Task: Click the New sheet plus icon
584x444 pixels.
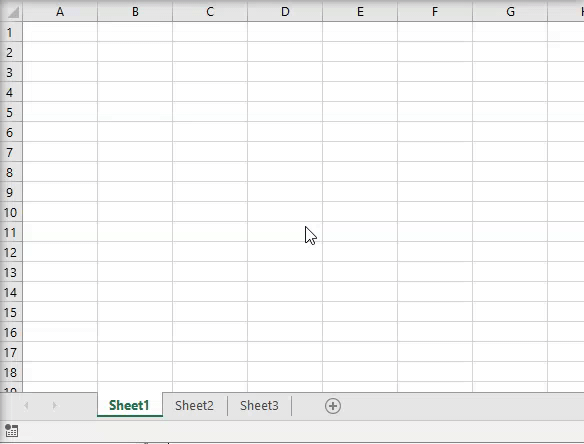Action: (333, 406)
